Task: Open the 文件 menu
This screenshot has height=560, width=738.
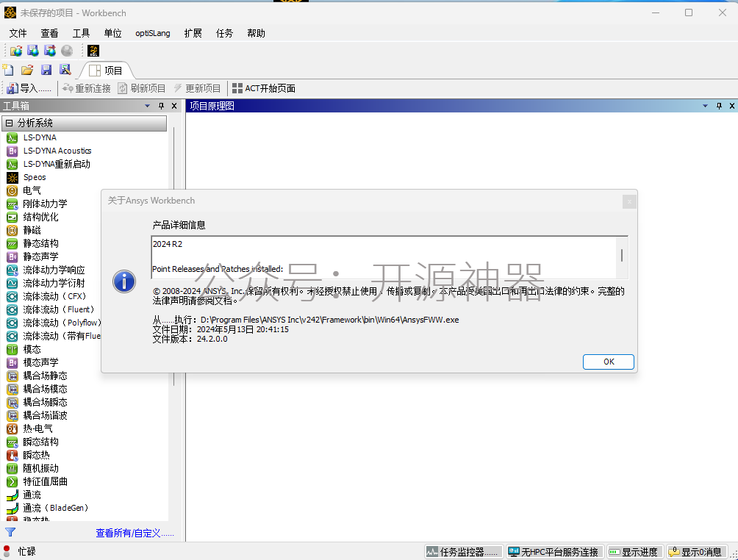Action: point(18,33)
